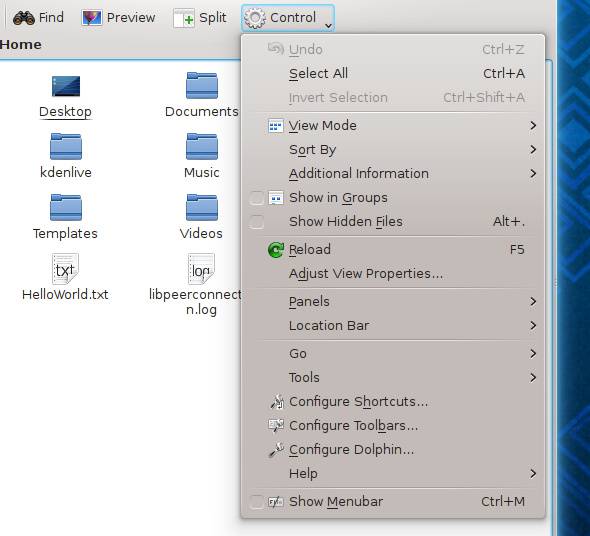This screenshot has height=536, width=590.
Task: Open the Additional Information menu entry
Action: click(393, 174)
